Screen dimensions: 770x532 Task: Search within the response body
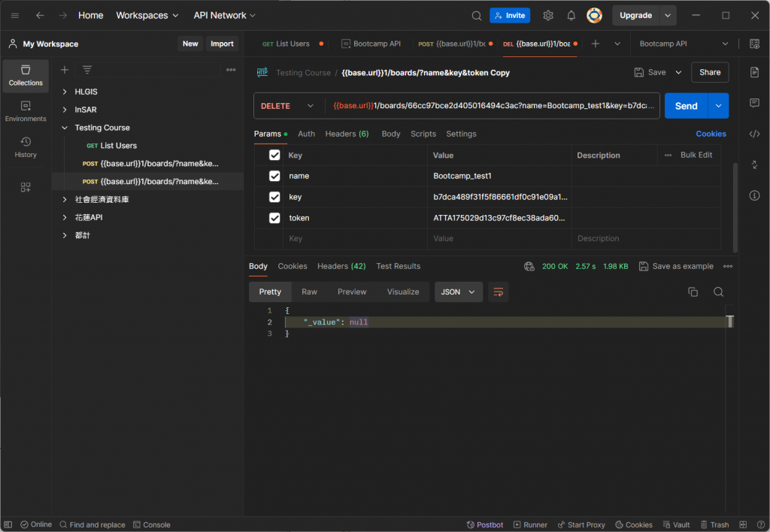tap(718, 292)
